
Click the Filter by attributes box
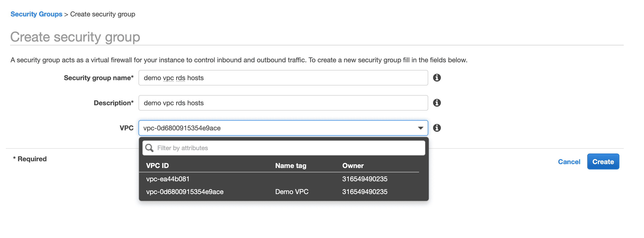click(x=283, y=148)
